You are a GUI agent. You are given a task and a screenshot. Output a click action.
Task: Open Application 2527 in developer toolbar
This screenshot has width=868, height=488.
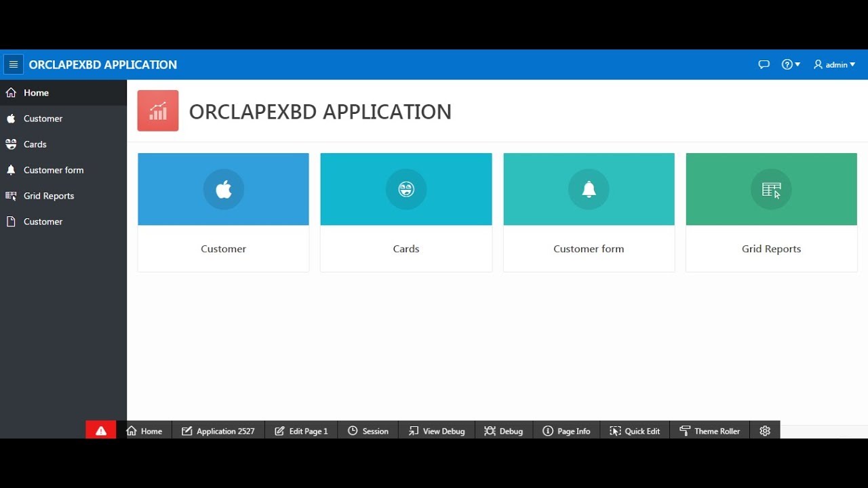(218, 431)
